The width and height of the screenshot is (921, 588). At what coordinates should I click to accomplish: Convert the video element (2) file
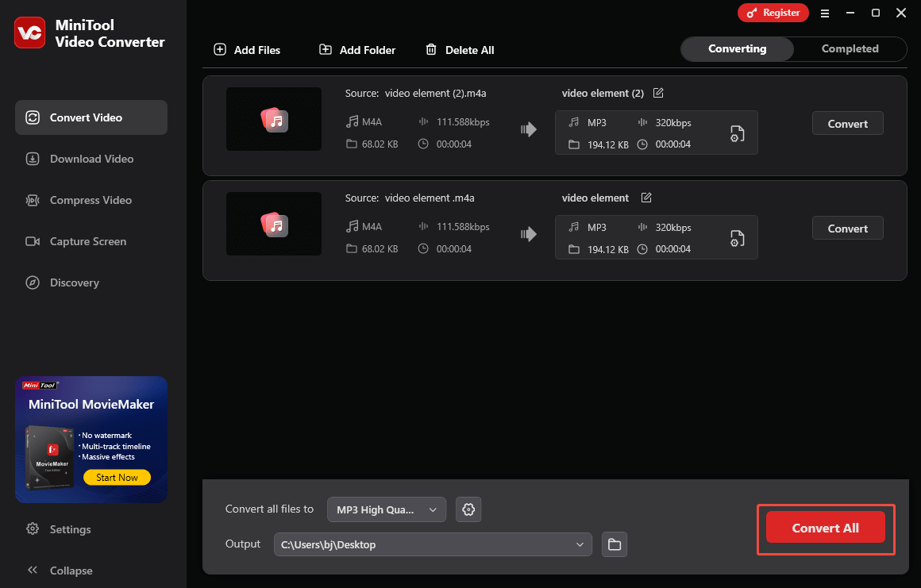point(848,123)
